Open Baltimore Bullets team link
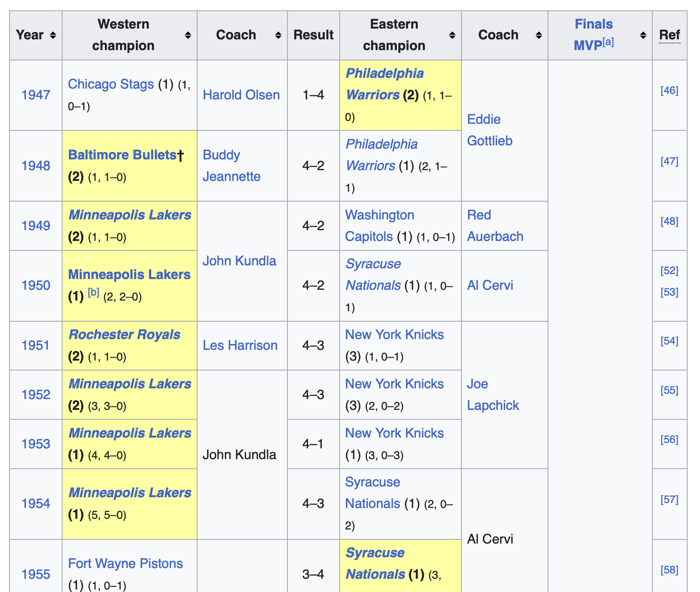This screenshot has width=700, height=592. pos(122,155)
